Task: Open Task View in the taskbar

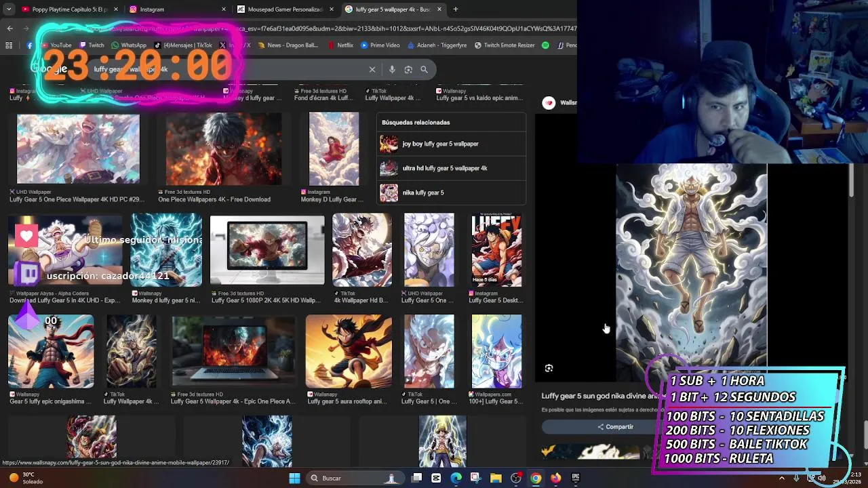Action: coord(417,478)
